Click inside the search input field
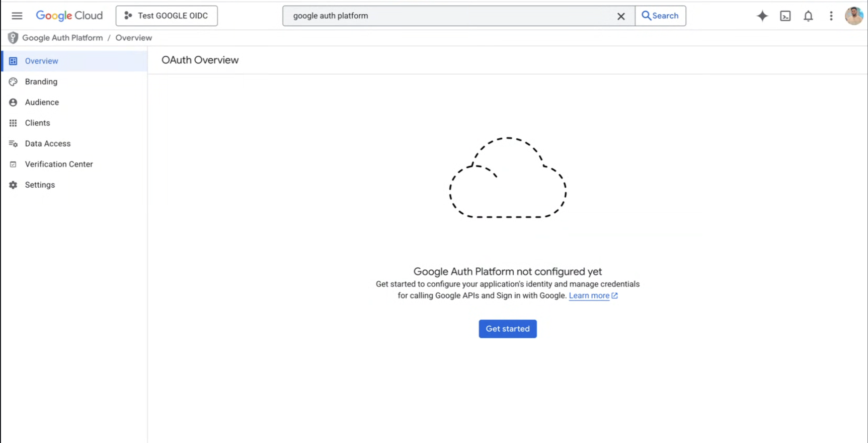Image resolution: width=868 pixels, height=443 pixels. click(445, 16)
